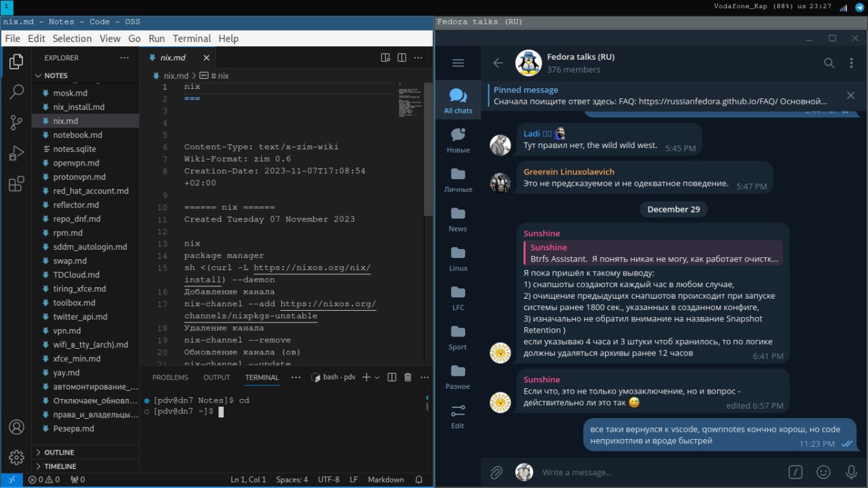Record a voice message in Telegram
This screenshot has width=868, height=488.
click(x=851, y=472)
